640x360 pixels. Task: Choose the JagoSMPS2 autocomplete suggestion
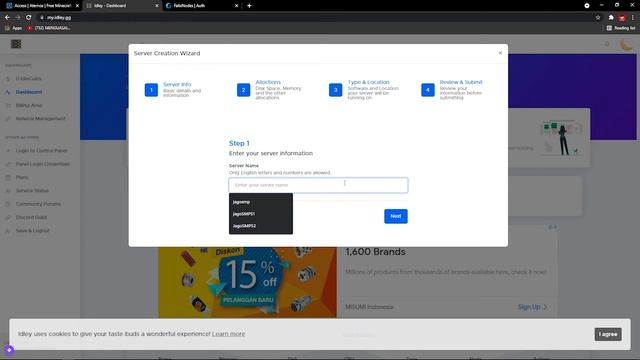point(261,225)
